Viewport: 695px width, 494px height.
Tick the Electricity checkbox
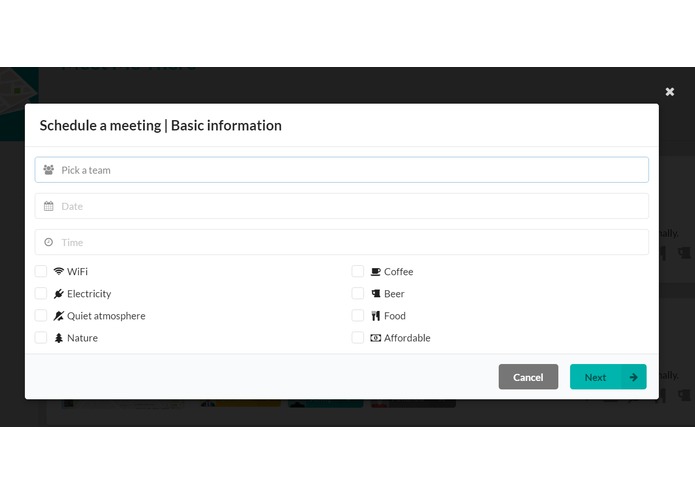41,293
